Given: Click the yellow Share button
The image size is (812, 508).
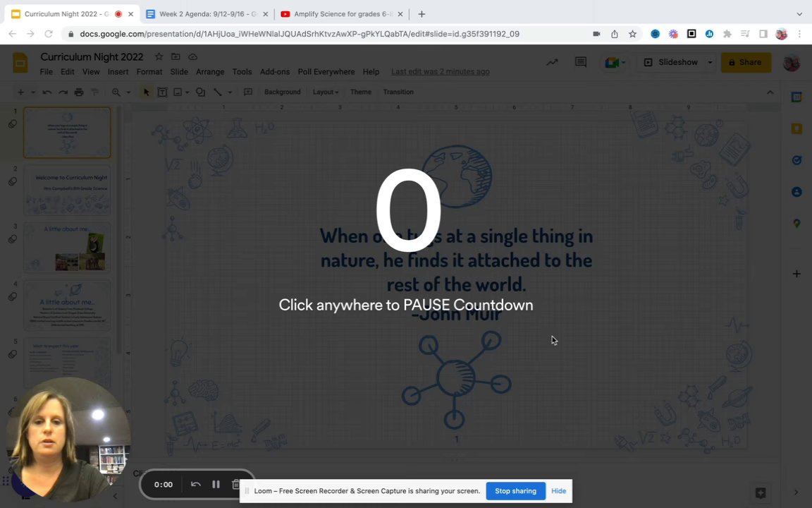Looking at the screenshot, I should coord(746,62).
